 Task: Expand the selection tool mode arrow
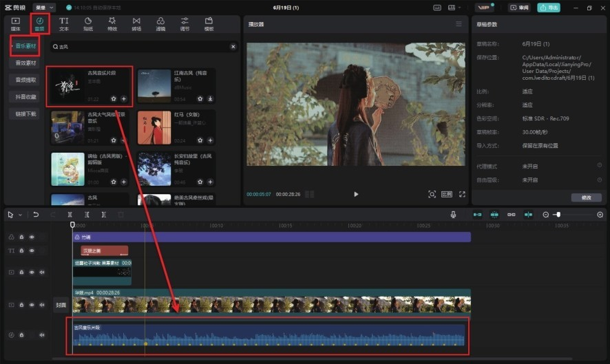[20, 215]
